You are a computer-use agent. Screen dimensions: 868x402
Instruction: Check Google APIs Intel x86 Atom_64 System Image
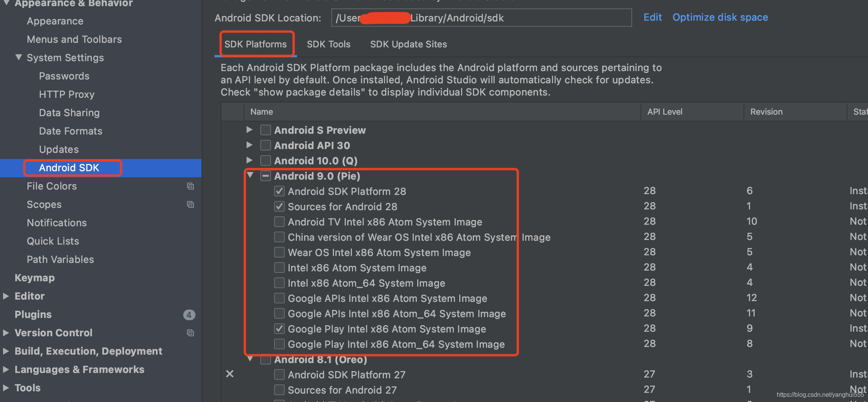279,313
